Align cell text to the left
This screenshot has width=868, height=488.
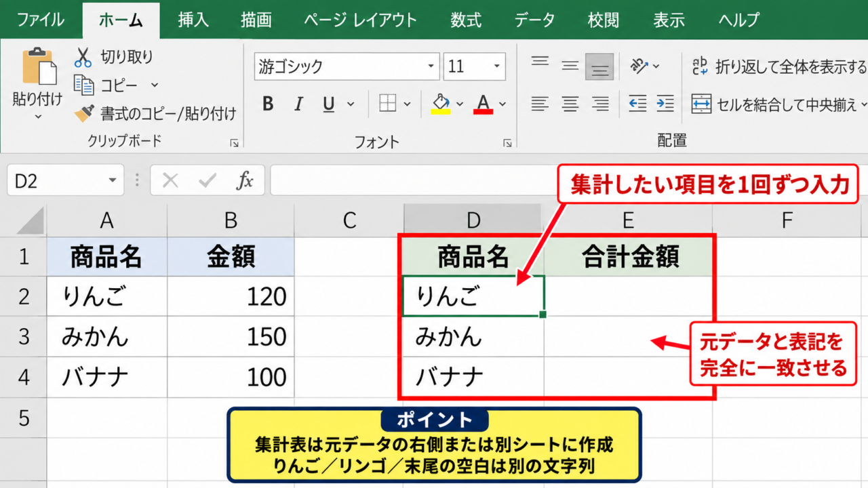click(540, 104)
